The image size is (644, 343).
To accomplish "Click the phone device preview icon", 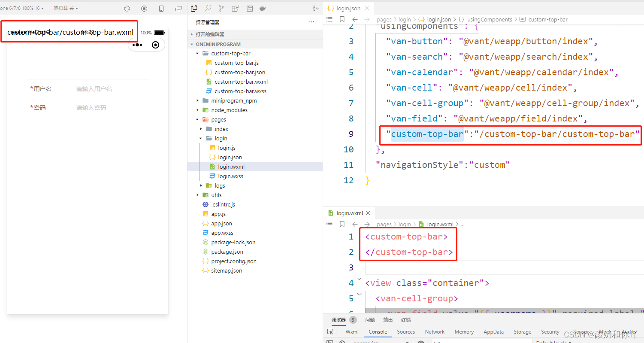I will click(x=161, y=9).
